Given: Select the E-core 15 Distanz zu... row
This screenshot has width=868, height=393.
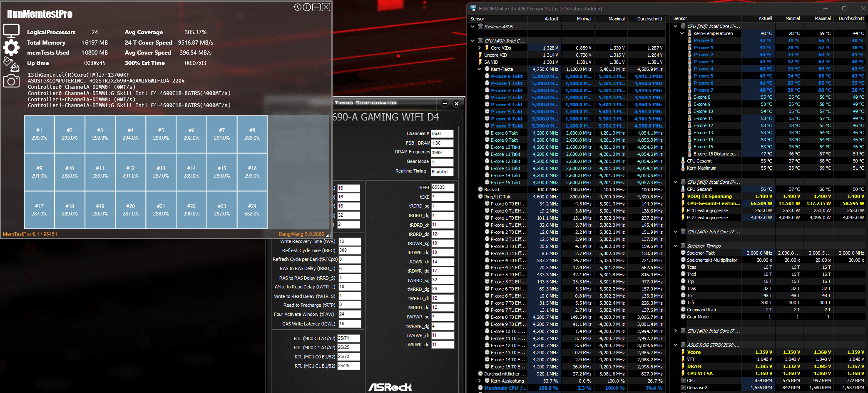Looking at the screenshot, I should (769, 154).
